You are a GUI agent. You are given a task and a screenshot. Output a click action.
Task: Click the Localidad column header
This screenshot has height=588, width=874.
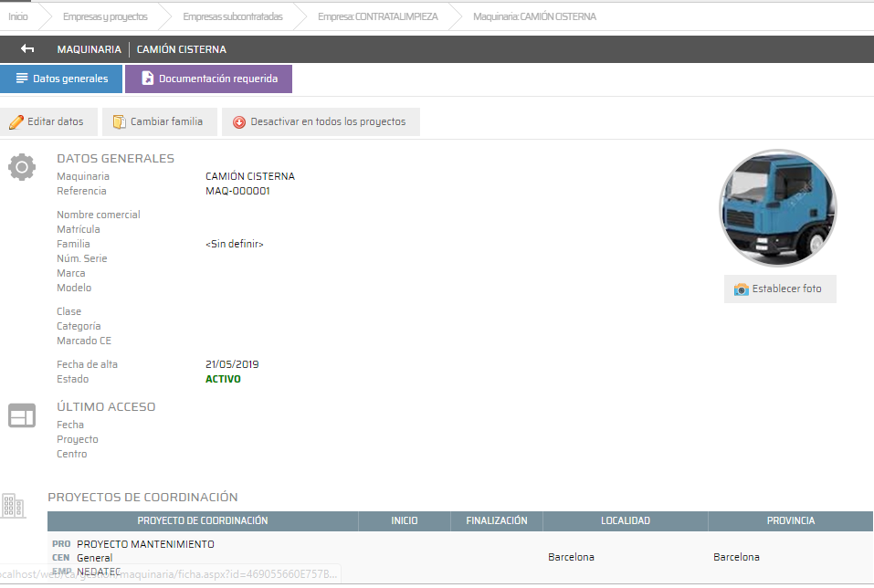click(x=625, y=520)
